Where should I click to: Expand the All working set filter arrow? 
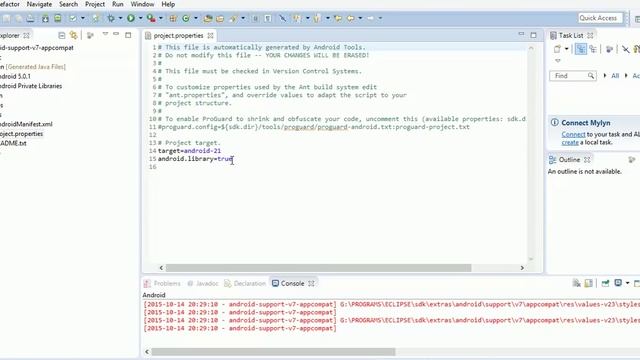pos(605,76)
